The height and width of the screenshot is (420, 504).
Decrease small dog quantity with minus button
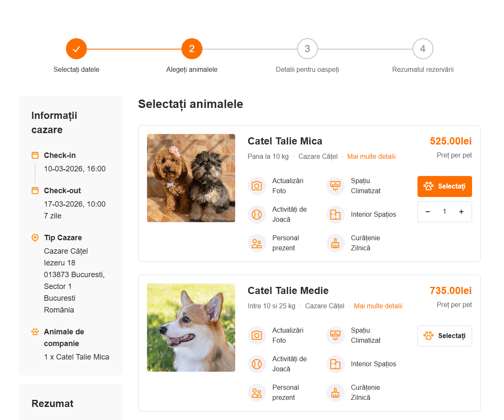428,212
